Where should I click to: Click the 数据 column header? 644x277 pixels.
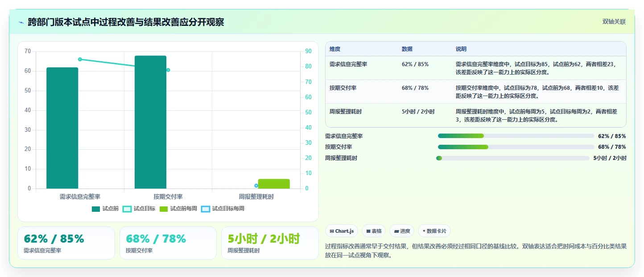coord(407,49)
